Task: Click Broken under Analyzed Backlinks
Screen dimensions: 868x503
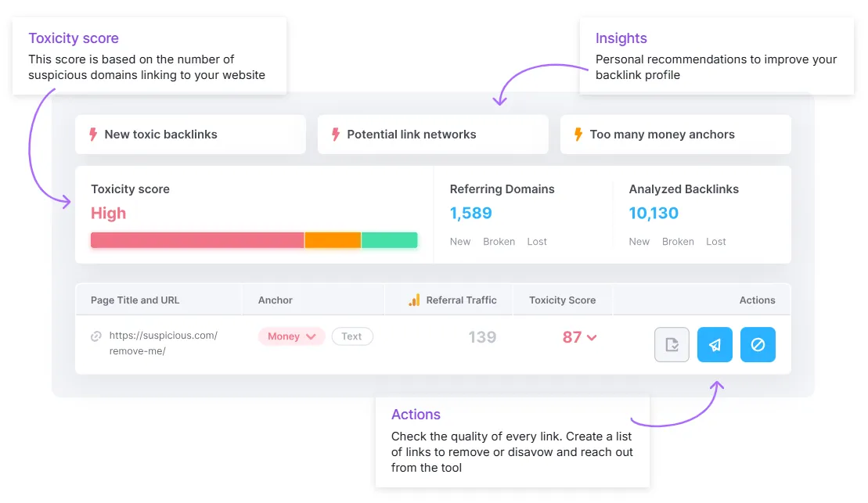Action: pyautogui.click(x=678, y=241)
